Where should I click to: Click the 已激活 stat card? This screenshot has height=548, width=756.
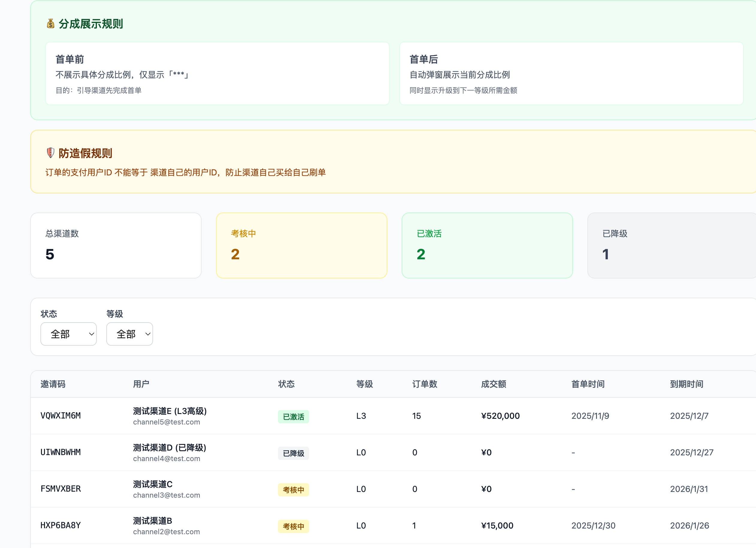click(x=487, y=246)
